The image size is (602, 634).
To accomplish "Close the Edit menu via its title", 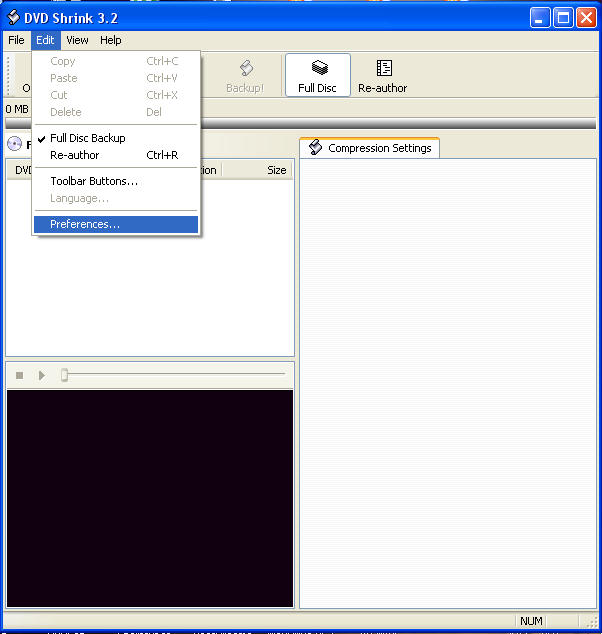I will pyautogui.click(x=45, y=40).
